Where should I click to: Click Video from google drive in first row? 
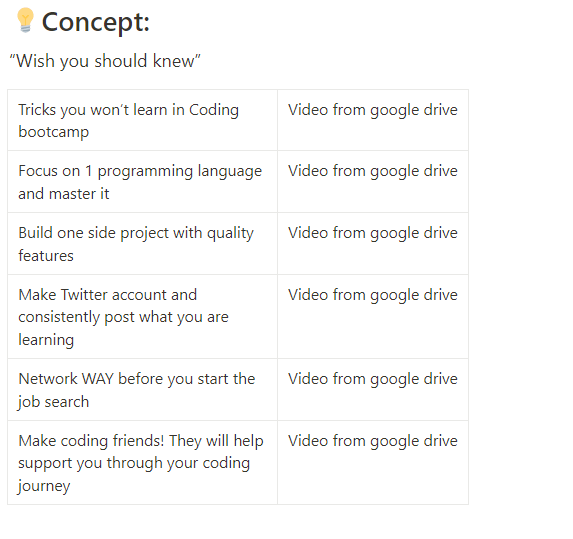click(x=373, y=110)
